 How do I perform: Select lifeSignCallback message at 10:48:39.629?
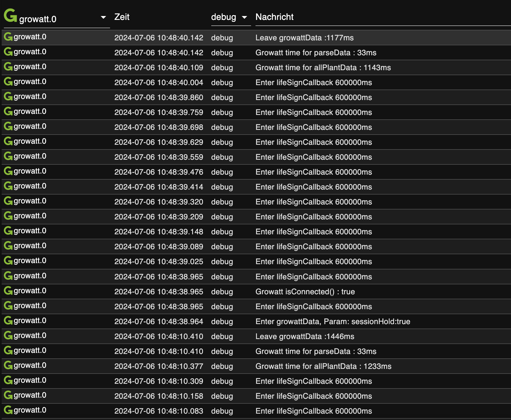[x=314, y=142]
